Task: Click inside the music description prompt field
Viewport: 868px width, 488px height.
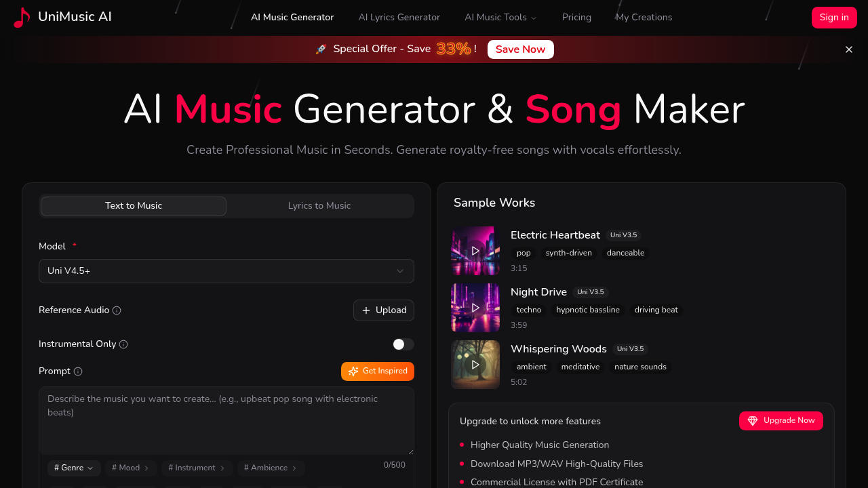Action: [226, 420]
